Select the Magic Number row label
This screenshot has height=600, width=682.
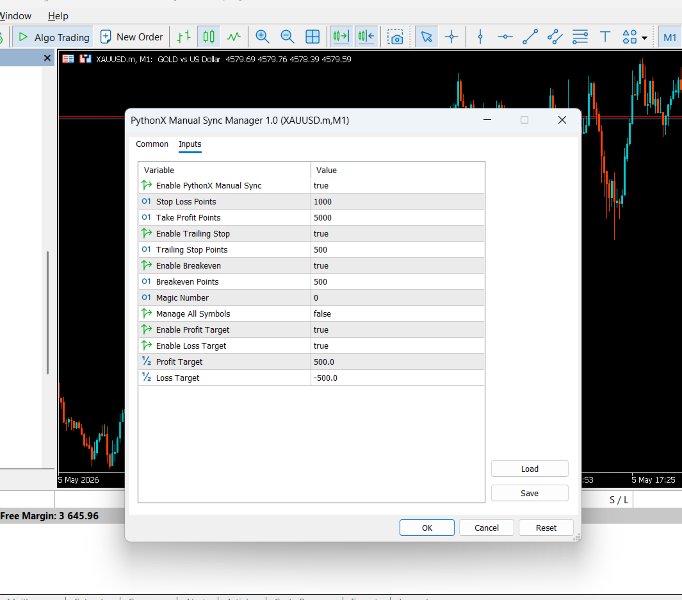pyautogui.click(x=182, y=298)
